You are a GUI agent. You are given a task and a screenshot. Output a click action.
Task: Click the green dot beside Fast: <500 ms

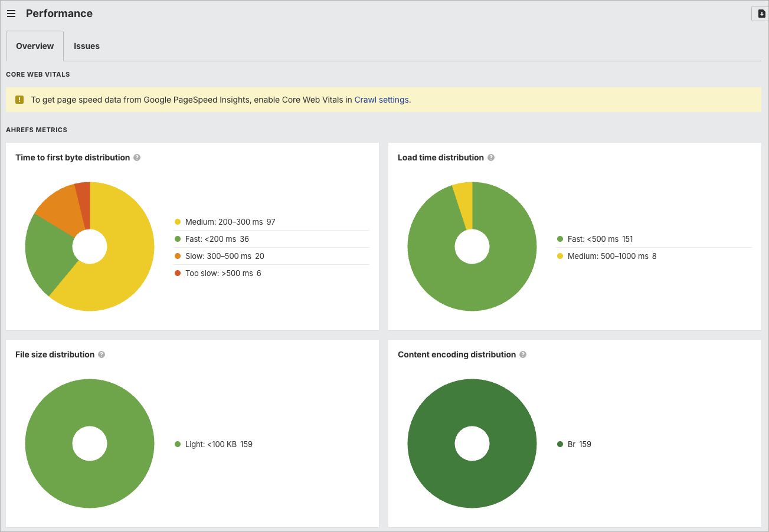point(561,239)
